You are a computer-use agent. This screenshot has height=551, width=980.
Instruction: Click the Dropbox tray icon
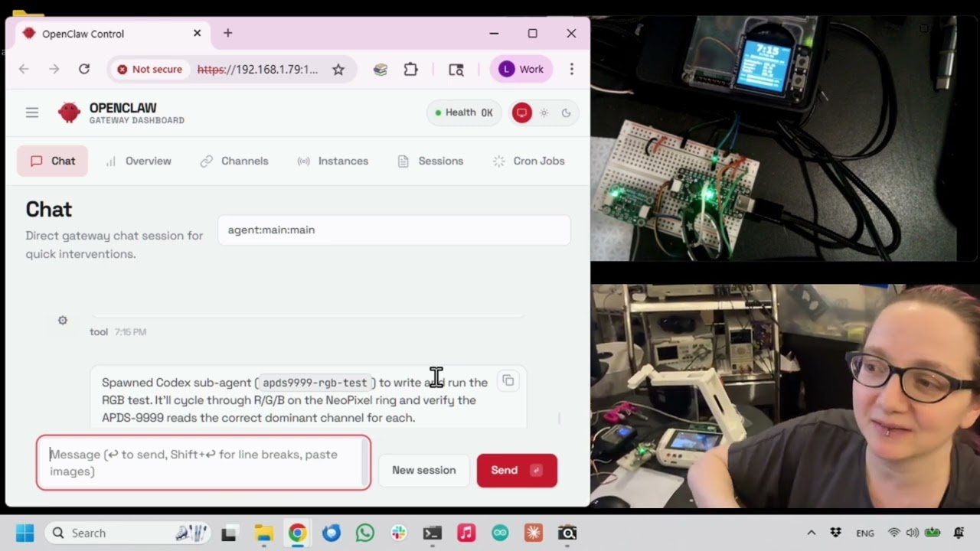pyautogui.click(x=836, y=533)
